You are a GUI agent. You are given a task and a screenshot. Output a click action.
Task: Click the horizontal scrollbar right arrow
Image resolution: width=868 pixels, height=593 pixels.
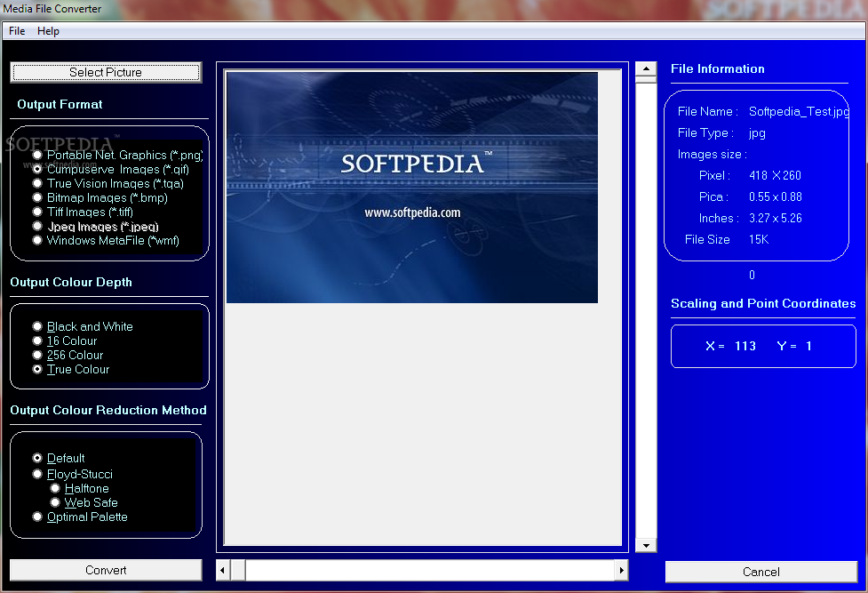[622, 570]
